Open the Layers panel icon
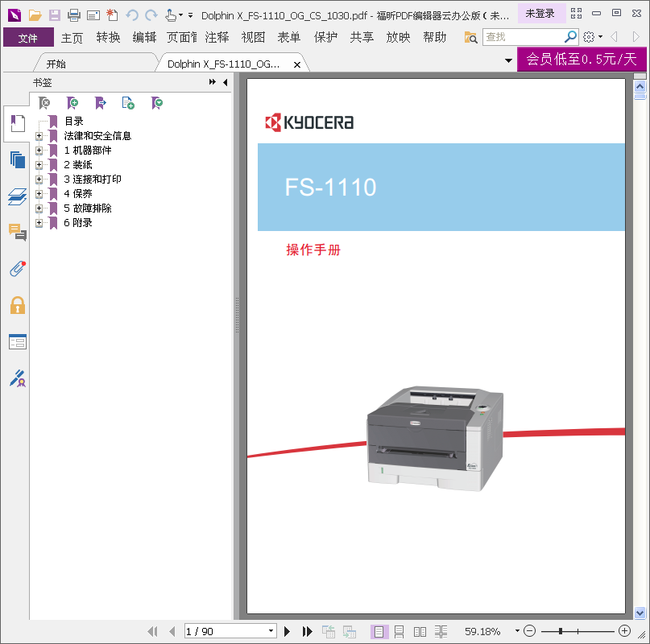650x644 pixels. click(x=18, y=196)
